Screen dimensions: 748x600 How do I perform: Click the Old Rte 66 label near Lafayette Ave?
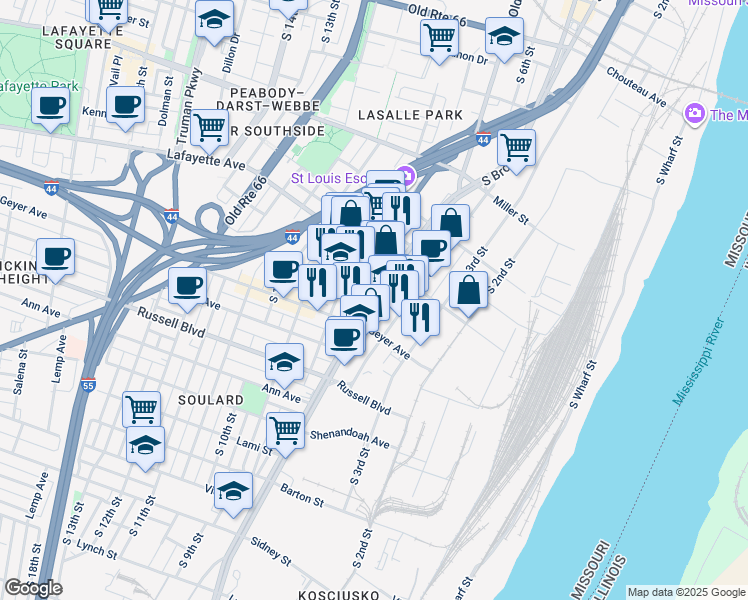coord(246,200)
